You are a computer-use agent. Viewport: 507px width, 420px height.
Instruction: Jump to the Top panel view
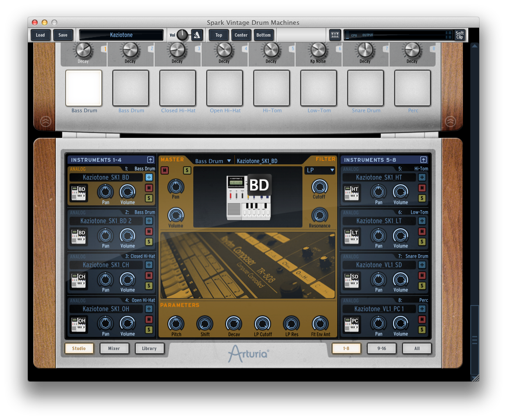click(219, 35)
